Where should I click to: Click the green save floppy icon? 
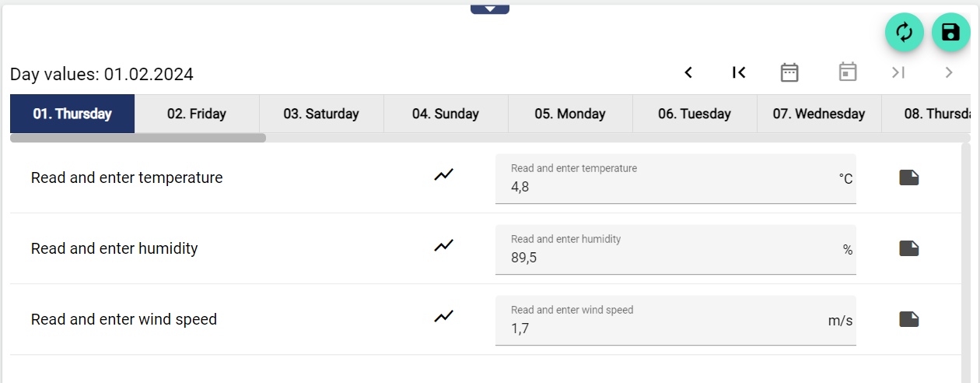[950, 33]
